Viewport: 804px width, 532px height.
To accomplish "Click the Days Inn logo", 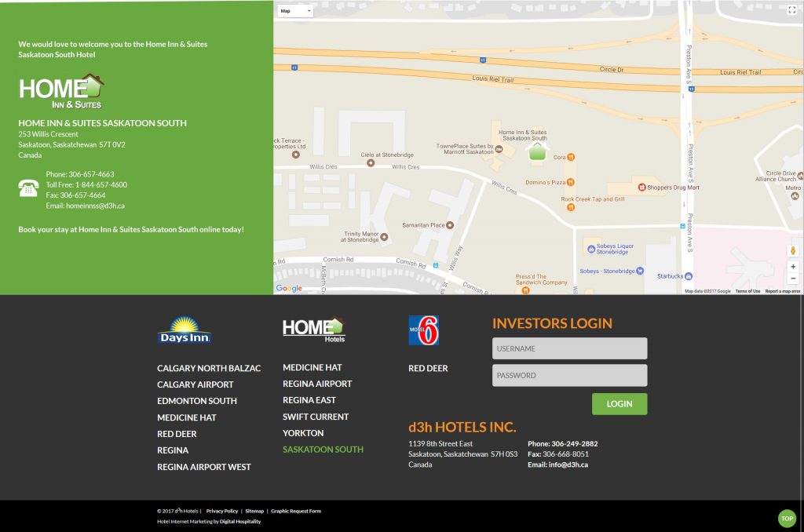I will 185,330.
